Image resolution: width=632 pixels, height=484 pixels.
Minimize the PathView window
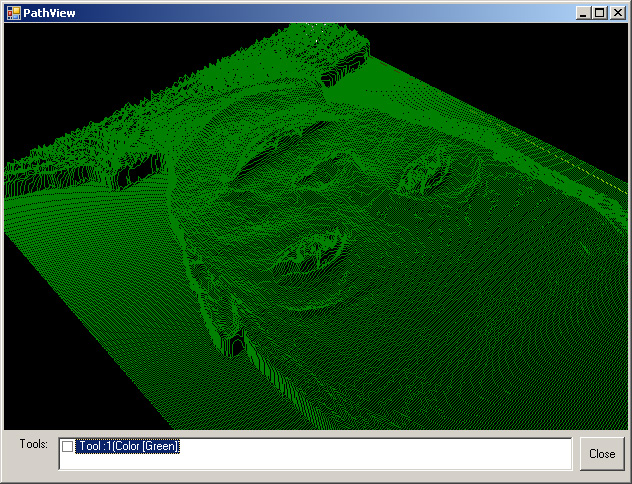[x=583, y=12]
